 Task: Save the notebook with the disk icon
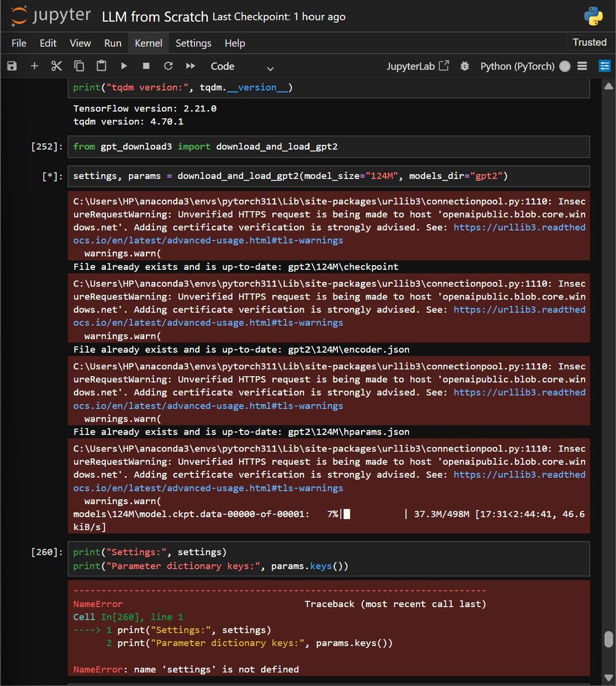coord(12,66)
